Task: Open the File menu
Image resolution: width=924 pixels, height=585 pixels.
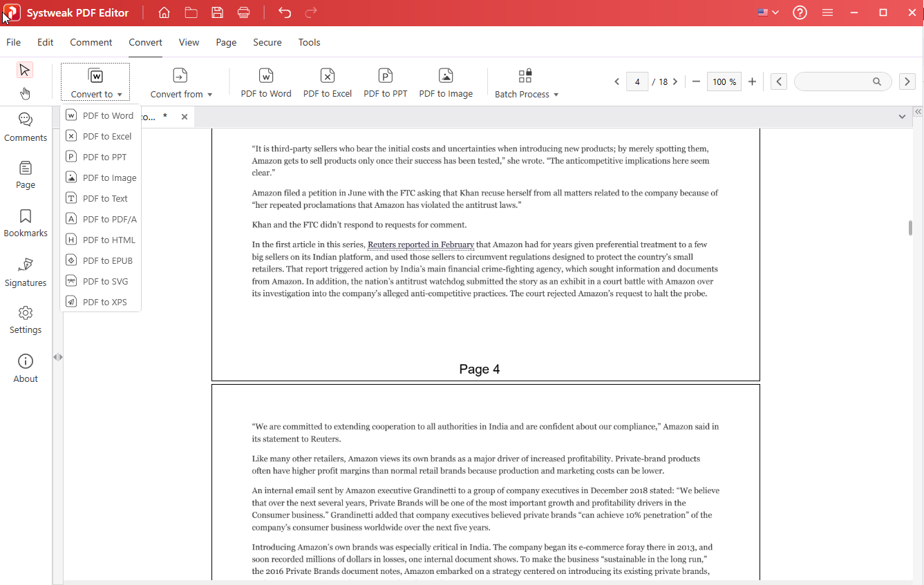Action: (13, 42)
